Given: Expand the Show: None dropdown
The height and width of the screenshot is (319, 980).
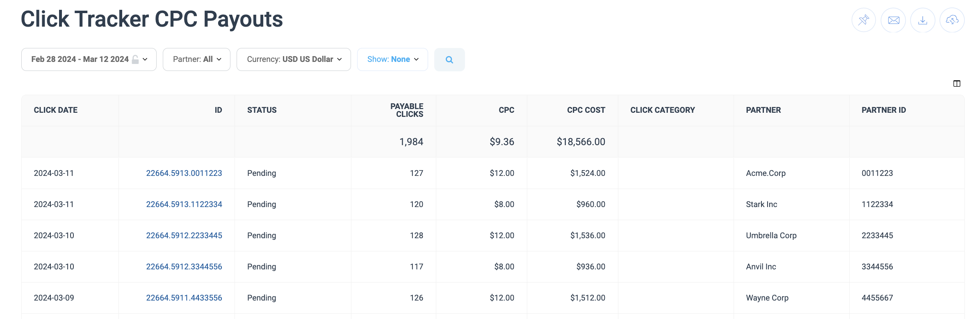Looking at the screenshot, I should (392, 59).
